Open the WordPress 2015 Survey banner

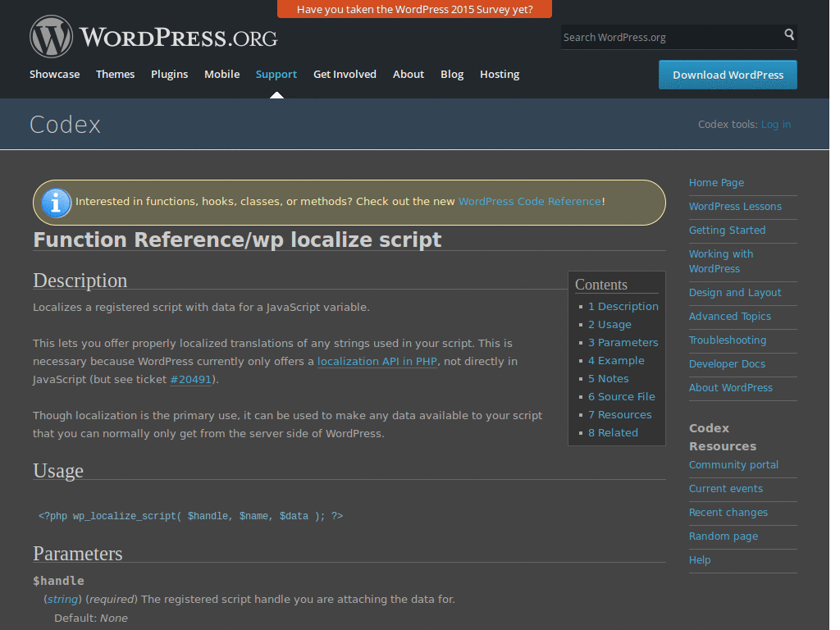point(414,9)
